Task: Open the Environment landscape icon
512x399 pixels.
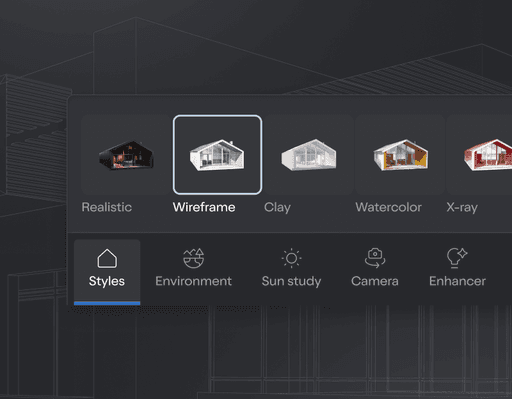Action: tap(194, 258)
